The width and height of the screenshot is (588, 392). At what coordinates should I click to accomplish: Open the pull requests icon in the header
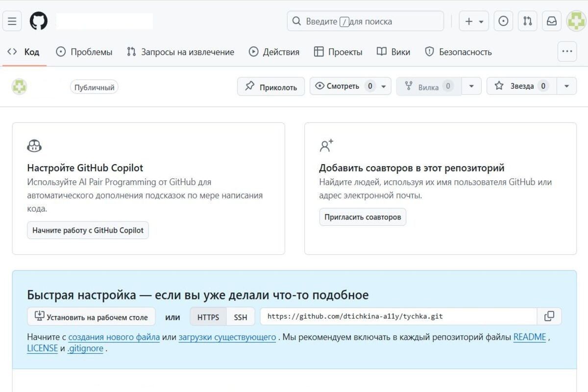(527, 21)
